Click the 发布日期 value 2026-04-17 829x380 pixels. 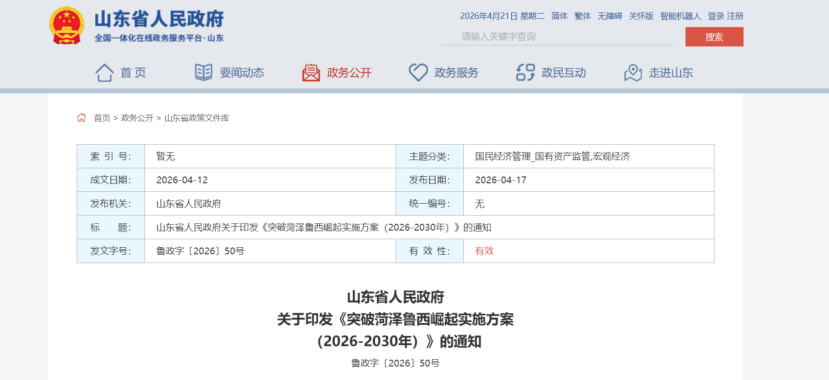coord(501,180)
